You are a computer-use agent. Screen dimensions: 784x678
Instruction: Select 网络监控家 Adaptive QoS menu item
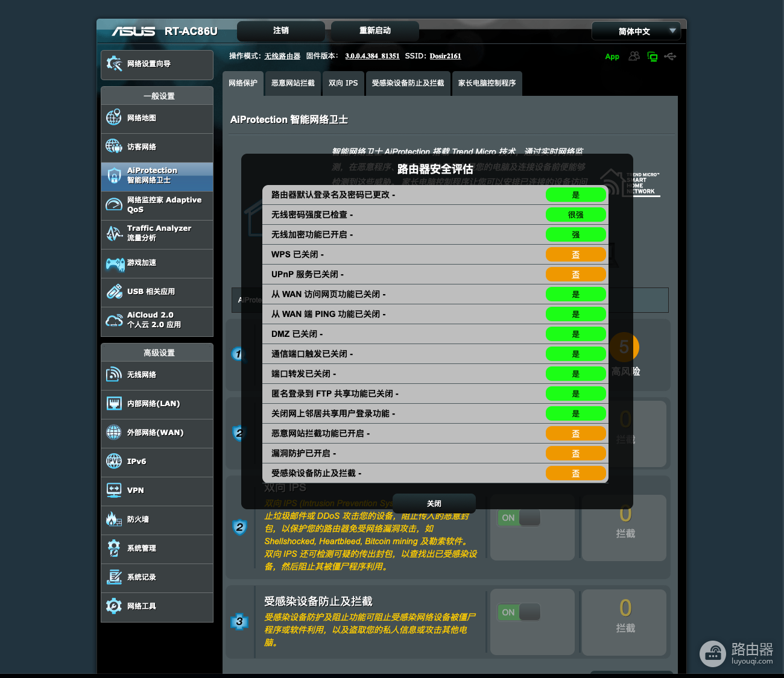click(x=157, y=205)
